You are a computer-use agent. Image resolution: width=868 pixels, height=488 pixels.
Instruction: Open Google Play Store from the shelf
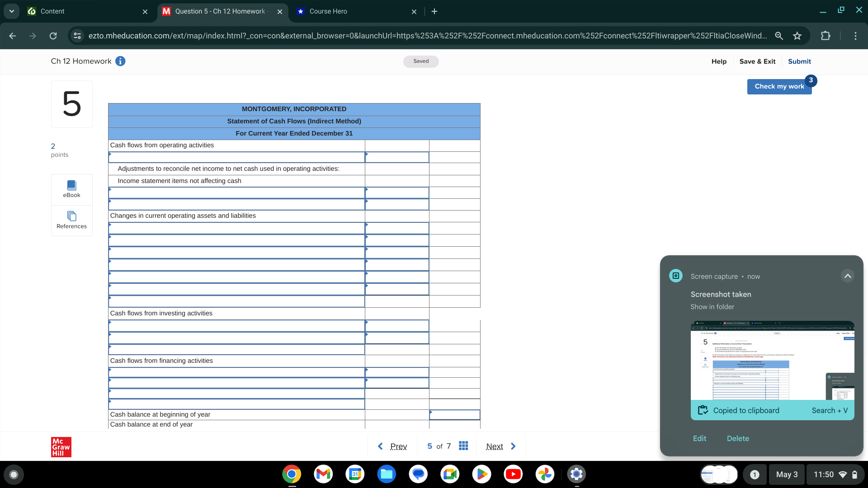point(481,474)
